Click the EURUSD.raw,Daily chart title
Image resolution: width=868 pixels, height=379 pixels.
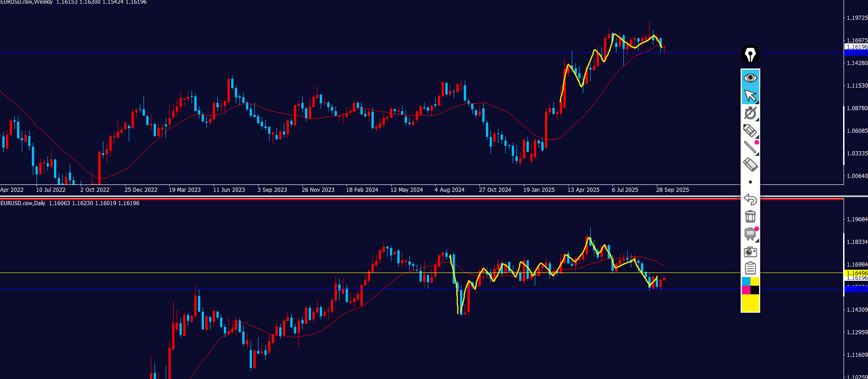click(x=23, y=203)
